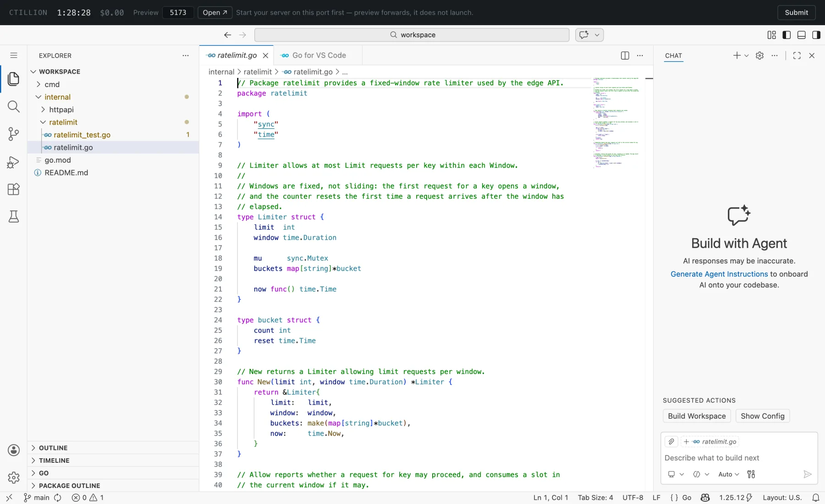Click the code minimap

coord(616,124)
